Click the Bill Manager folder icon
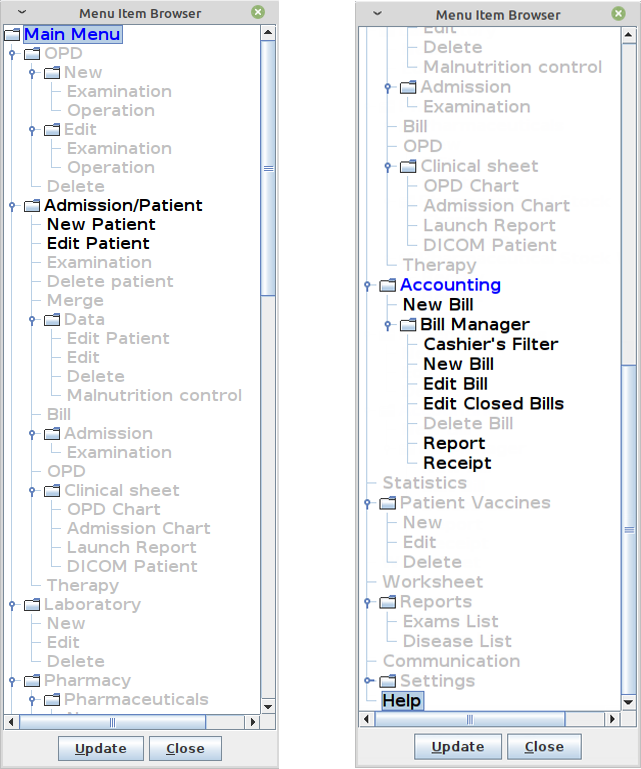The image size is (641, 769). (408, 325)
